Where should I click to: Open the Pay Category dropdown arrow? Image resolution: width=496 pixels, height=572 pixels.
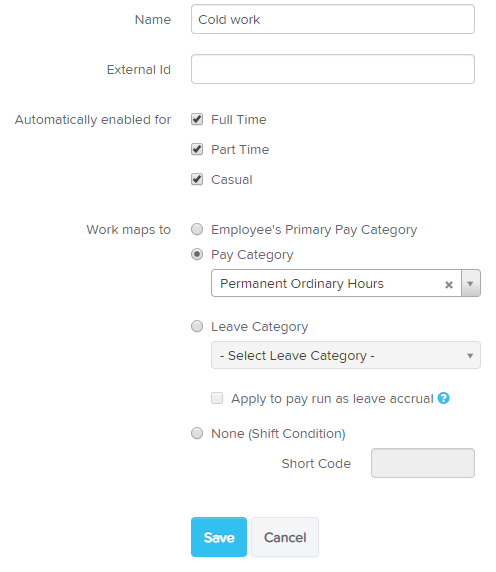pos(470,283)
